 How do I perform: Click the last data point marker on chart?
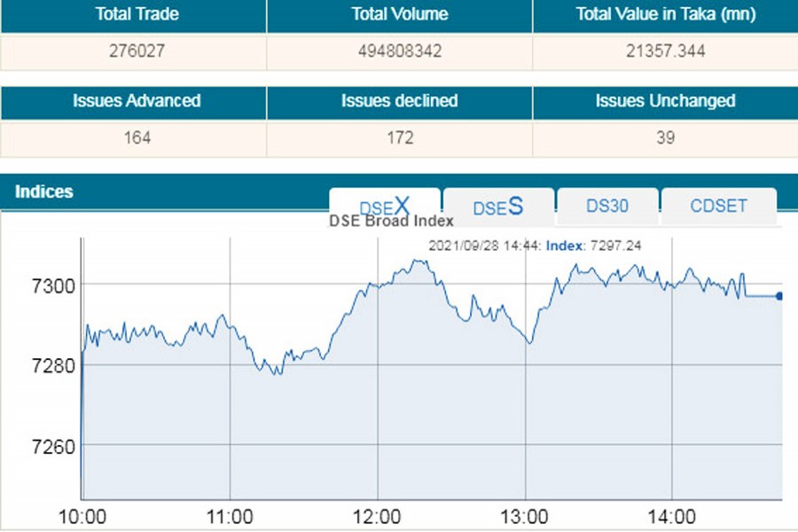click(778, 296)
